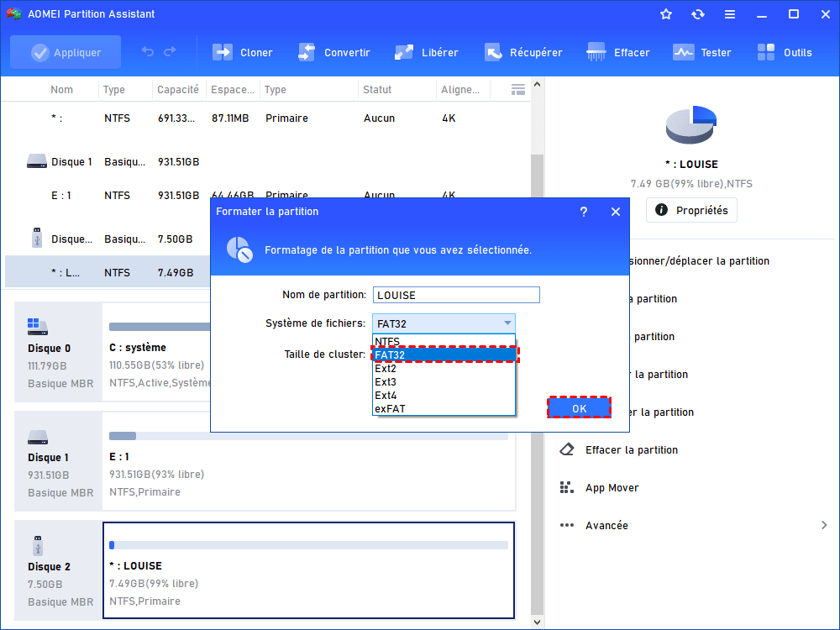Viewport: 840px width, 630px height.
Task: Click the hard drive icon in Disque 1 list row
Action: [37, 160]
